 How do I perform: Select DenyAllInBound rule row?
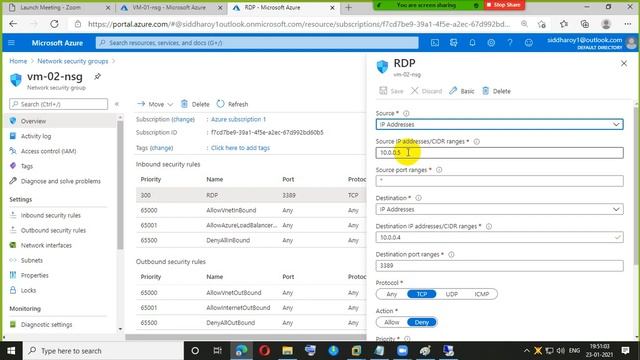pyautogui.click(x=251, y=240)
